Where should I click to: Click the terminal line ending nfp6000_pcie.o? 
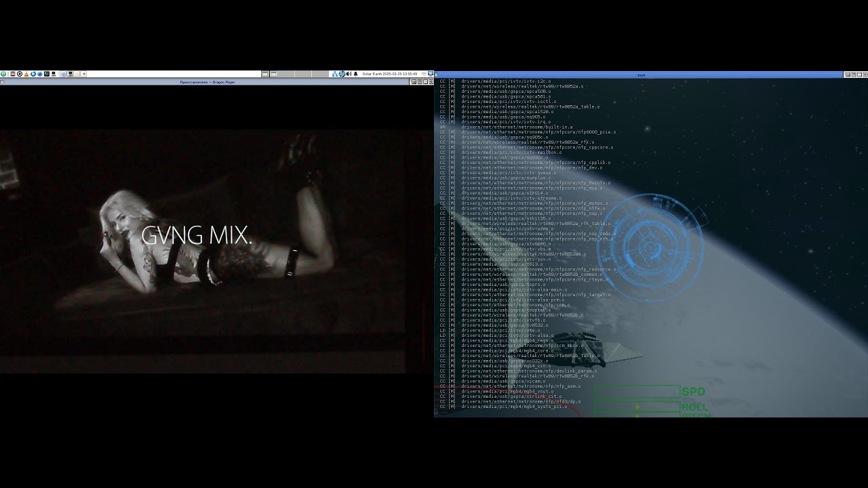click(x=528, y=132)
